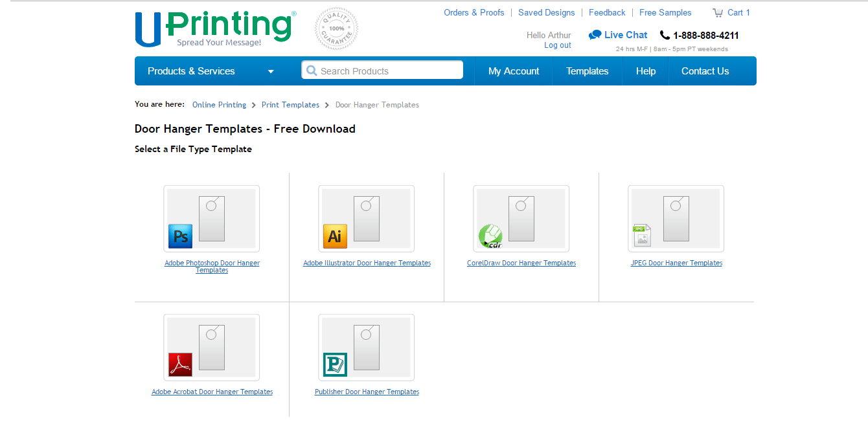Follow the Adobe Acrobat Door Hanger Templates link
868x422 pixels.
click(212, 392)
